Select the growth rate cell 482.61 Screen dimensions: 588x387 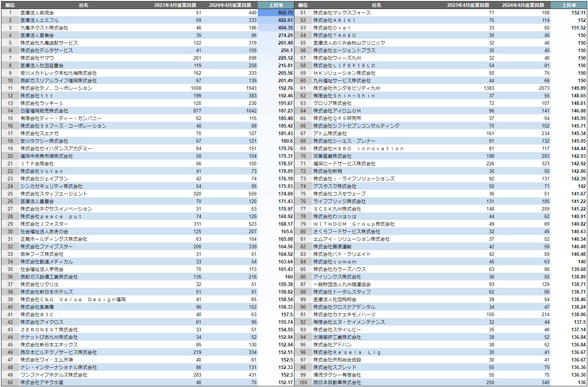[x=285, y=20]
